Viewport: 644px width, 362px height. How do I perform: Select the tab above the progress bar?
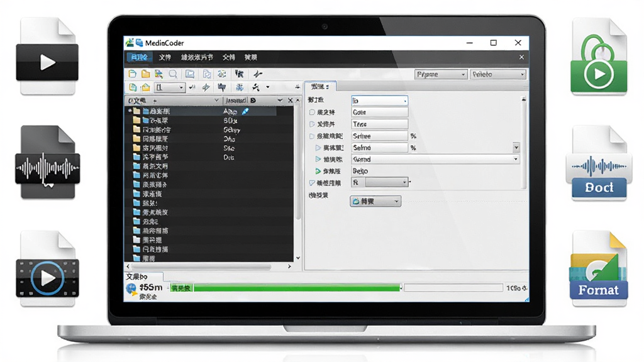tap(144, 277)
